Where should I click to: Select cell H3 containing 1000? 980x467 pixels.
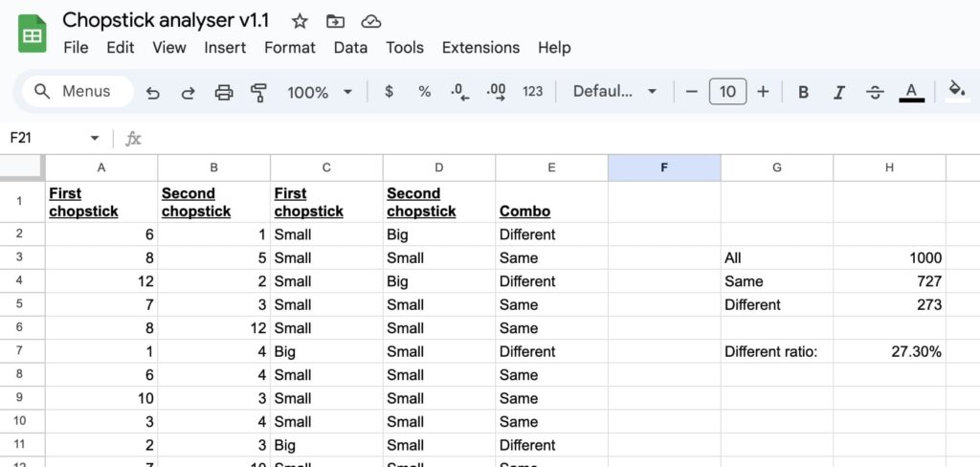[889, 257]
